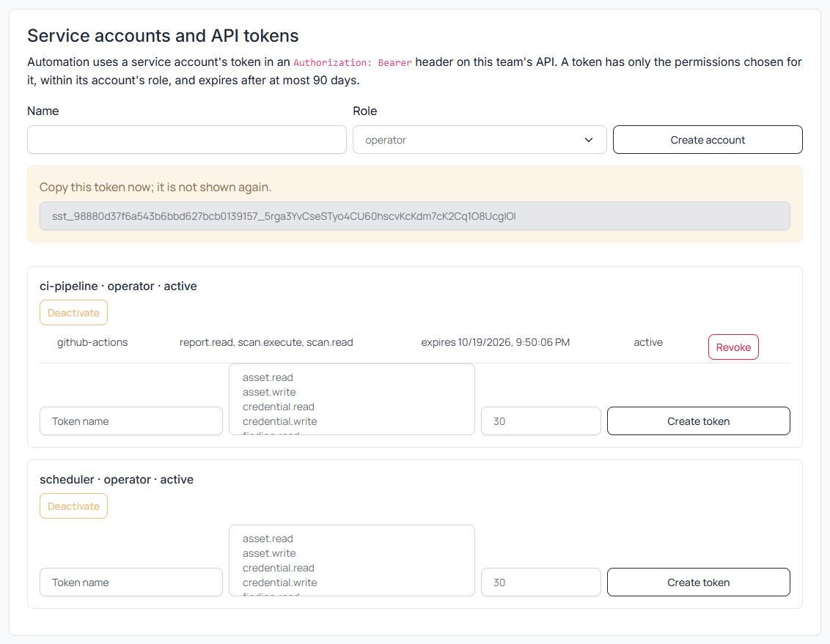Viewport: 830px width, 644px height.
Task: Click the Authorization: Bearer code snippet
Action: tap(353, 62)
